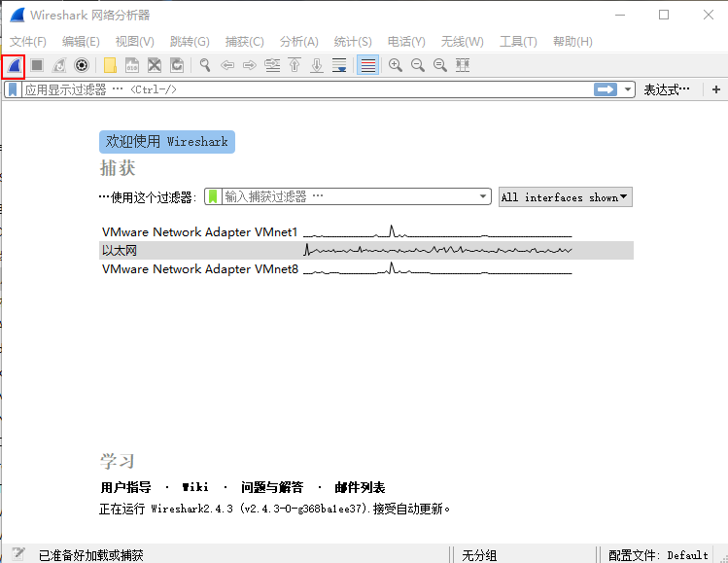The width and height of the screenshot is (728, 563).
Task: Open 问题与解答 link
Action: click(272, 487)
